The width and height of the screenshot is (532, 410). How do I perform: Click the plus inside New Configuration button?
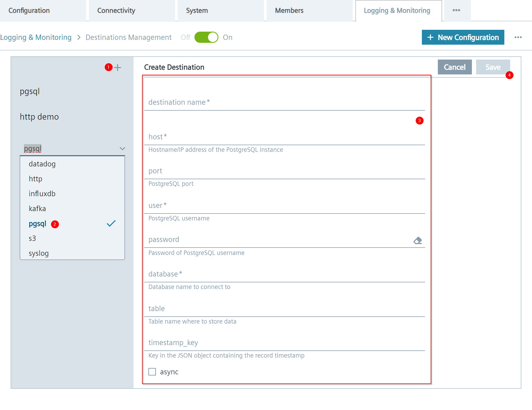tap(430, 37)
